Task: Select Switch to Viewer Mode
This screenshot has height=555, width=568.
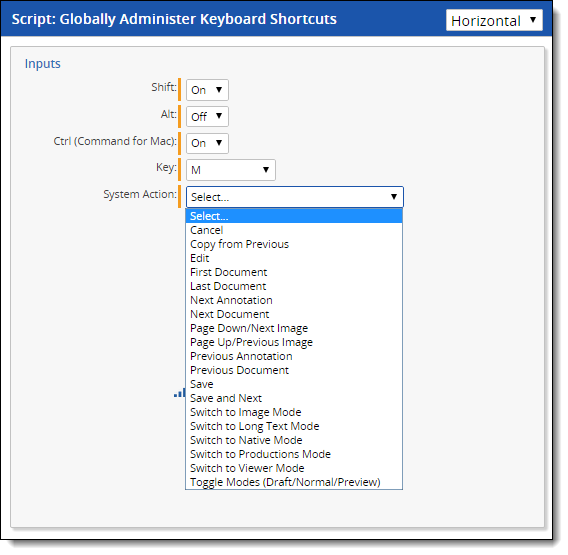Action: point(294,468)
